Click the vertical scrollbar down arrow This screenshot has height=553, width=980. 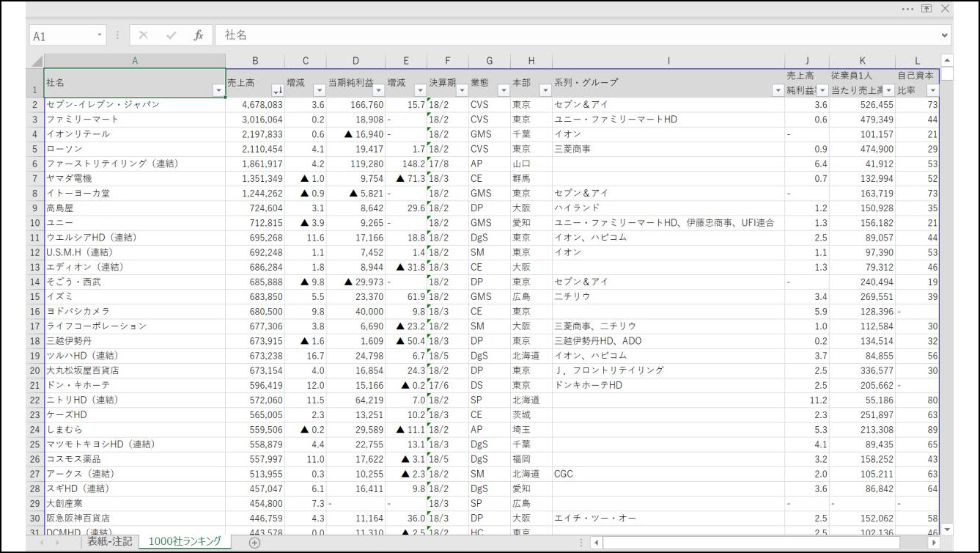(946, 530)
